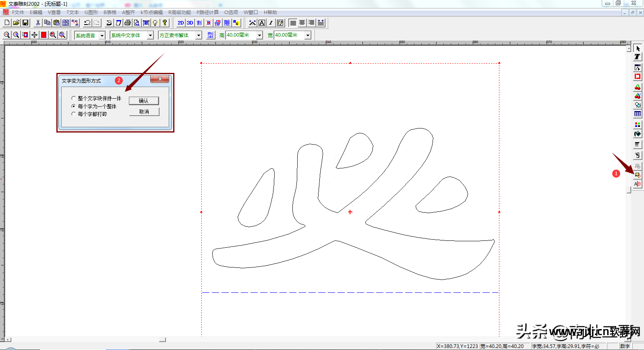Select the text T tool in right toolbar
This screenshot has height=350, width=644.
point(638,57)
